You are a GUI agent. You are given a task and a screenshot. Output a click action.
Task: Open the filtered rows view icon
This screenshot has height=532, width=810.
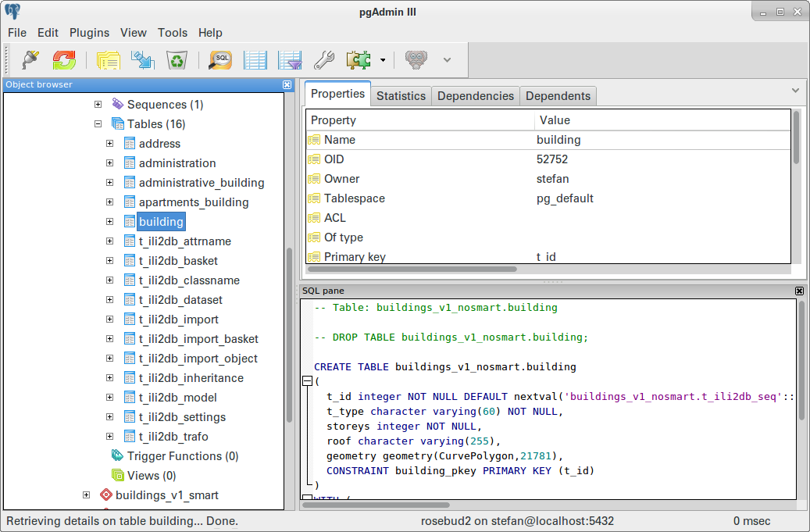[290, 60]
